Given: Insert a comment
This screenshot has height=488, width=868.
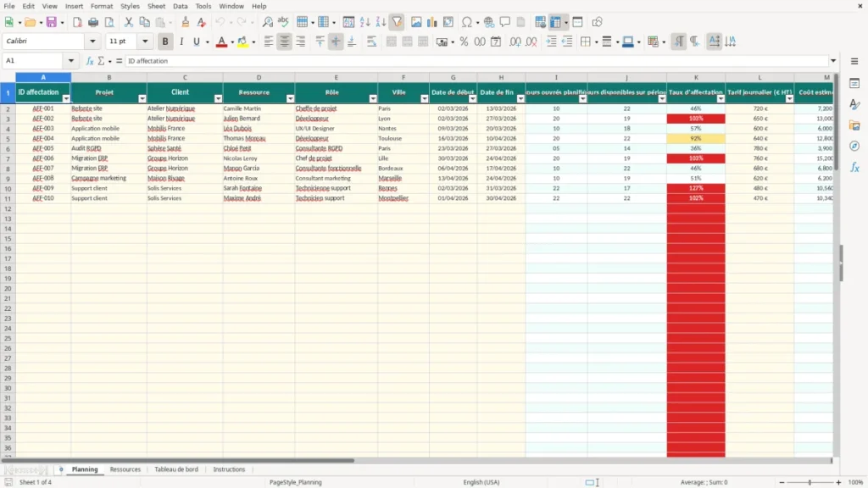Looking at the screenshot, I should [505, 22].
